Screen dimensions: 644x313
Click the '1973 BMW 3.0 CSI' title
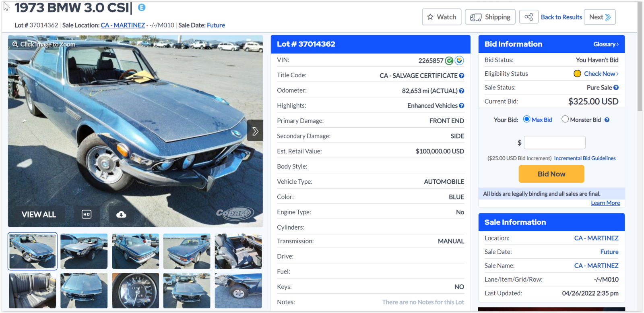pyautogui.click(x=72, y=8)
